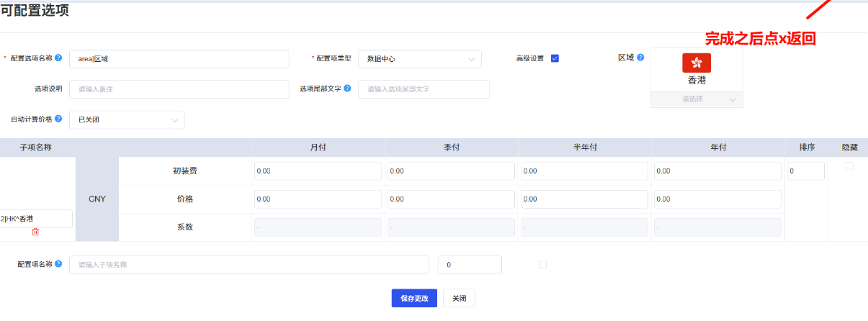Click 价格 月付 input field

318,199
